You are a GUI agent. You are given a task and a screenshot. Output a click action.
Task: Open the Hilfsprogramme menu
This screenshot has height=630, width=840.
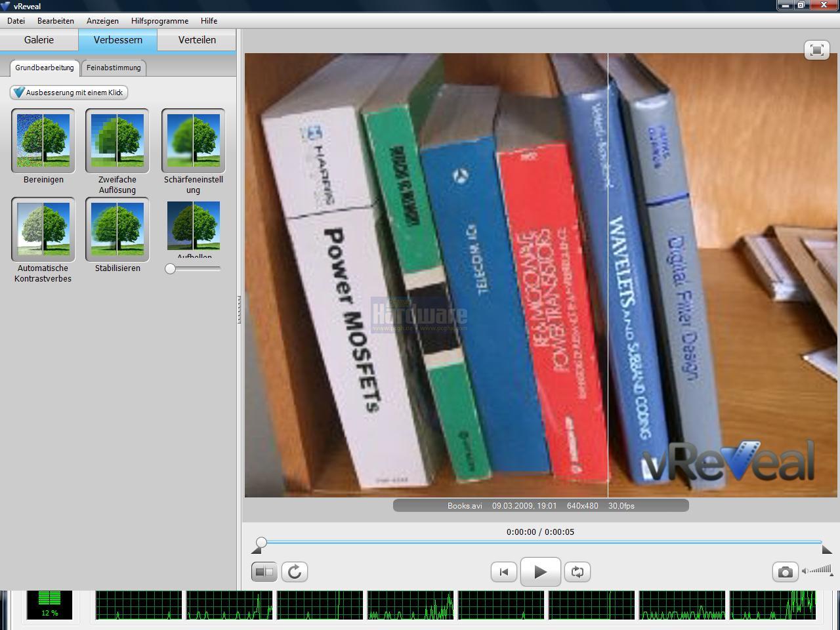coord(159,21)
